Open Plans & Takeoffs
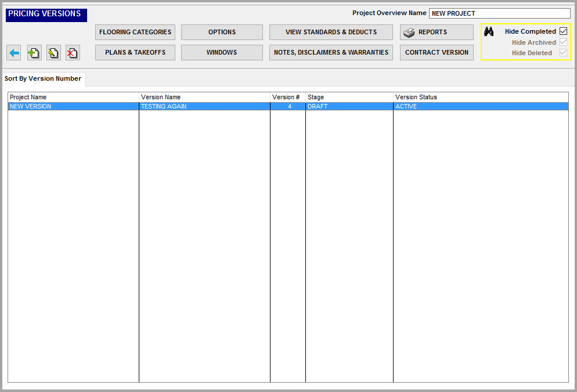Viewport: 577px width, 392px height. pyautogui.click(x=135, y=52)
